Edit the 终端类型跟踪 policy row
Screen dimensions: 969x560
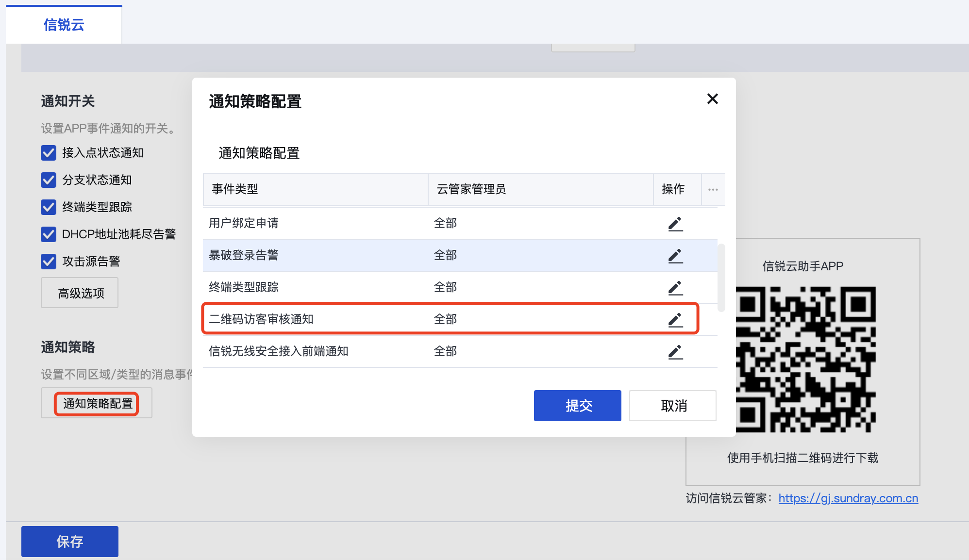[x=675, y=288]
